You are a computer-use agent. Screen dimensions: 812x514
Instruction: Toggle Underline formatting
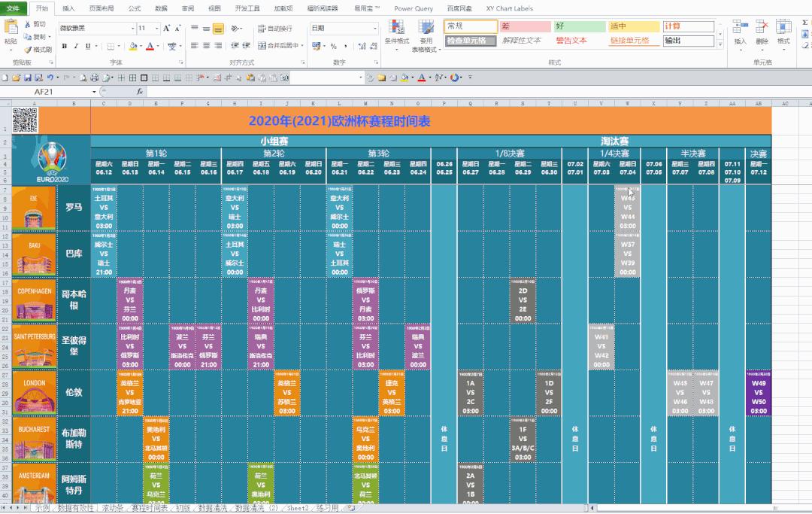coord(87,46)
